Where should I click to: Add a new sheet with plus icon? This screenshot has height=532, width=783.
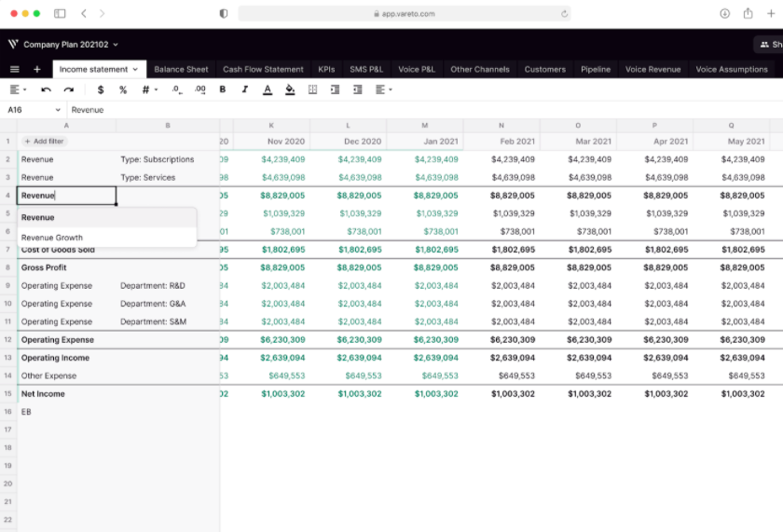(37, 69)
